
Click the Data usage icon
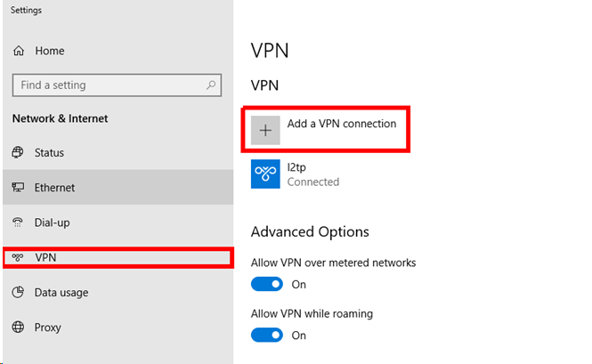pos(18,293)
